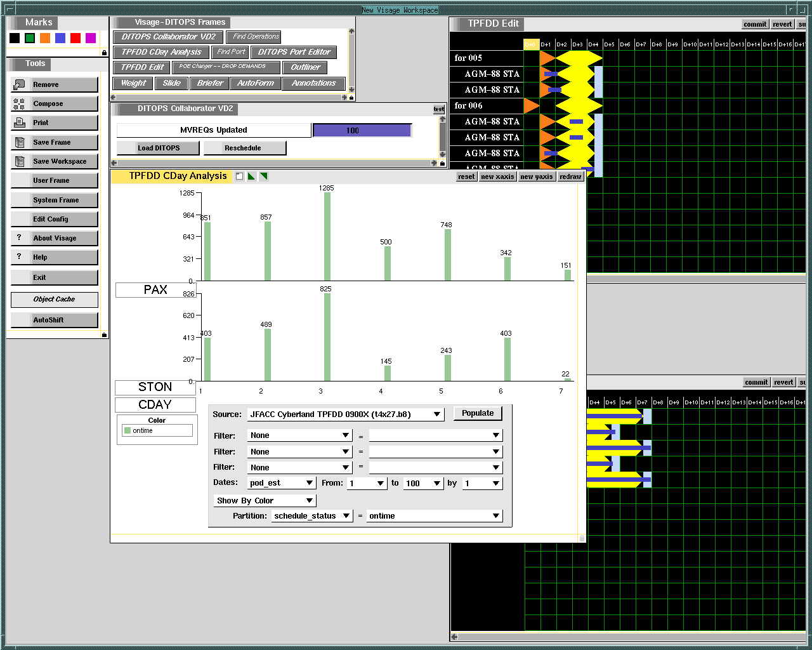The width and height of the screenshot is (812, 650).
Task: Click the Print tool printer icon
Action: pyautogui.click(x=19, y=123)
